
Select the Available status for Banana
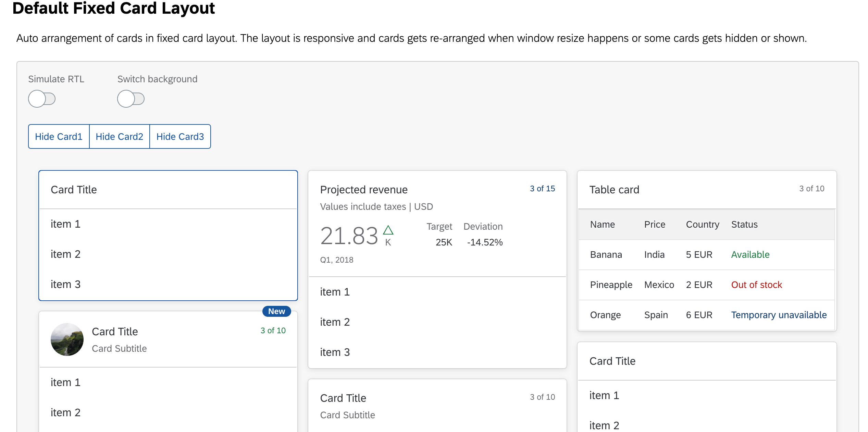[x=751, y=254]
